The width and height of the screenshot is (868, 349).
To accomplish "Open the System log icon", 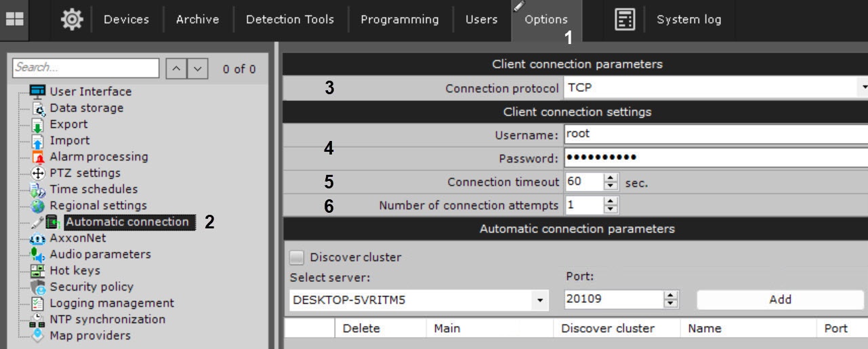I will click(624, 20).
